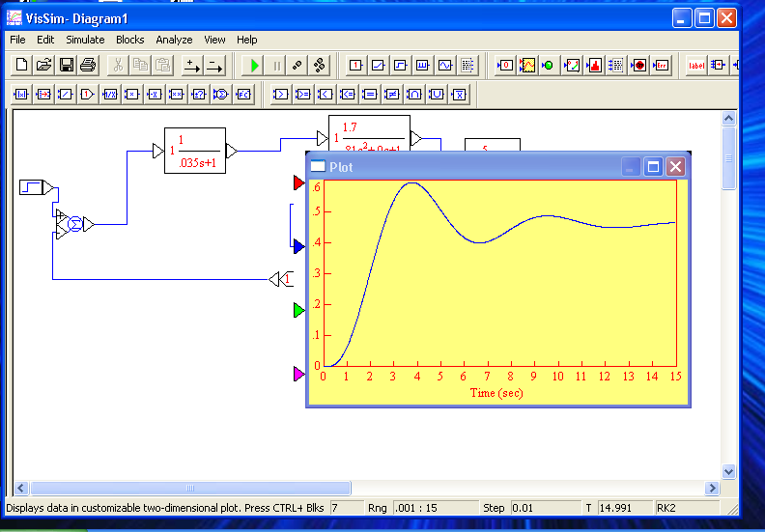
Task: Insert a pulse train block
Action: tap(422, 66)
